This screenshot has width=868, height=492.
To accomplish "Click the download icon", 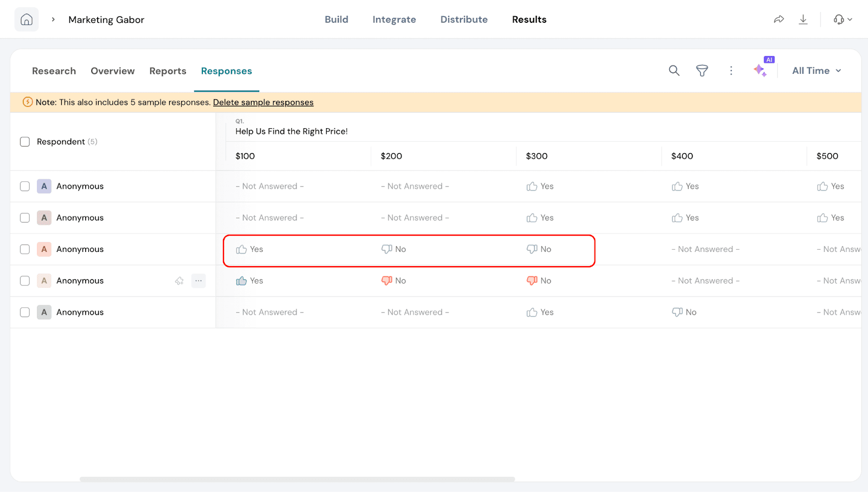I will click(x=803, y=20).
